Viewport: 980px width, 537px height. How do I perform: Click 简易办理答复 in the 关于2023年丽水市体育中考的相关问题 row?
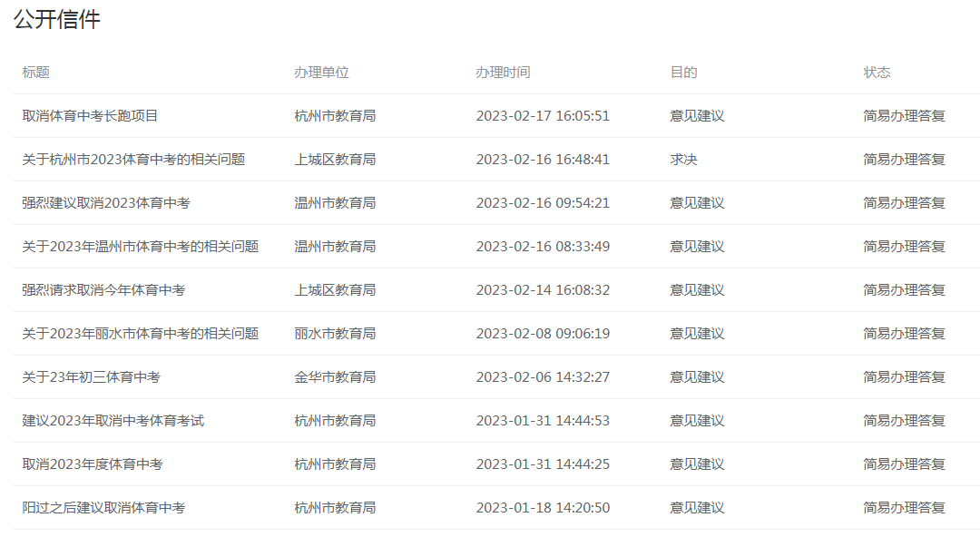tap(904, 333)
